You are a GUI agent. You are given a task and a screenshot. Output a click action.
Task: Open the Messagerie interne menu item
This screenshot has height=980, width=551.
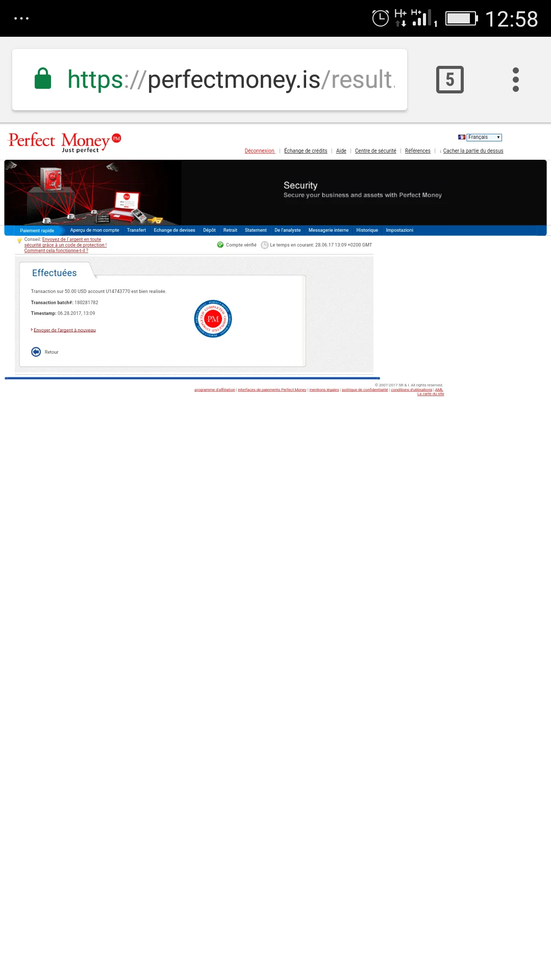click(328, 230)
